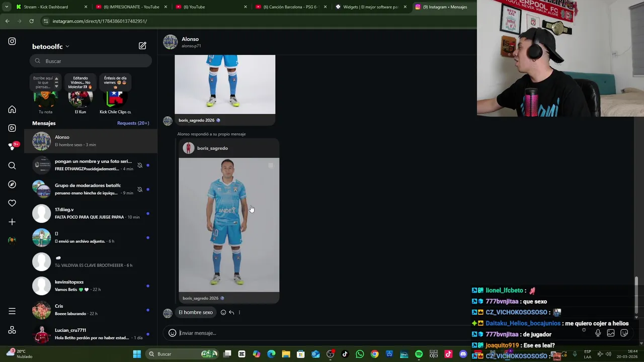
Task: Click the conversation search field
Action: (91, 61)
